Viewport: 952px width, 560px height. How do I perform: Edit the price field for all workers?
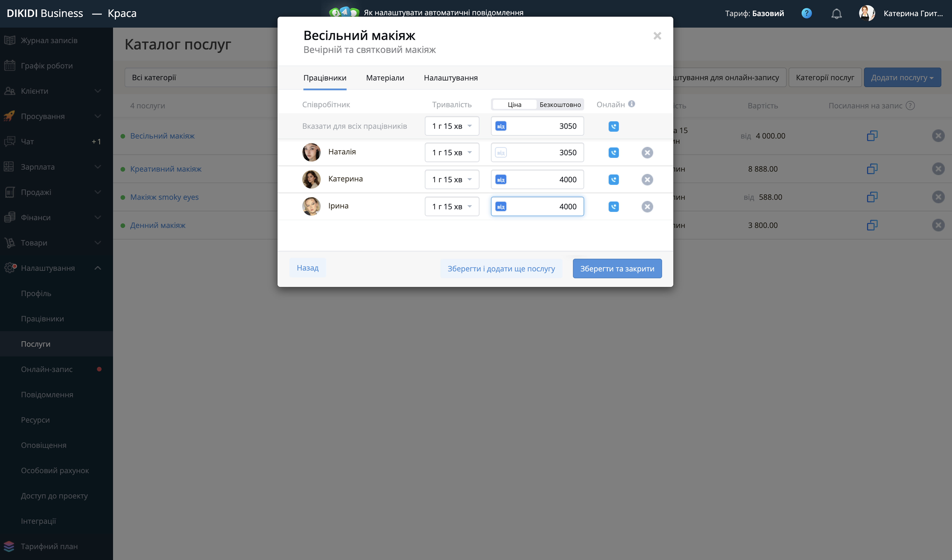537,126
